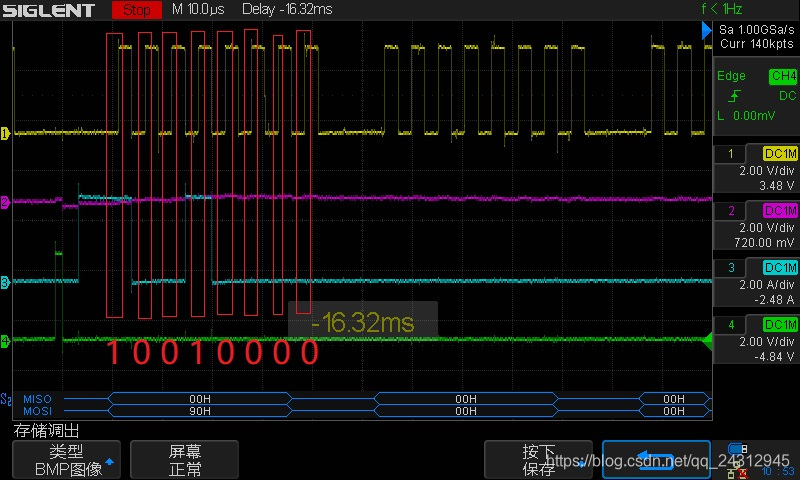Select the M 10.0µs timebase readout

point(198,9)
